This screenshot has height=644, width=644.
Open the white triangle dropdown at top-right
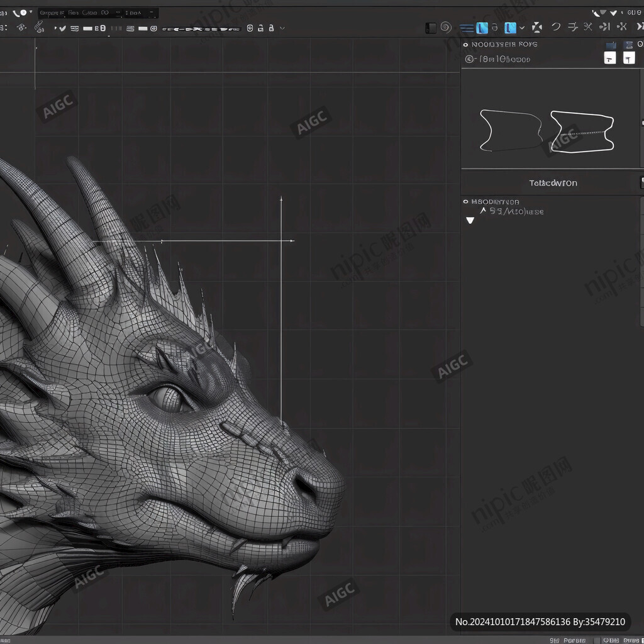tap(613, 13)
